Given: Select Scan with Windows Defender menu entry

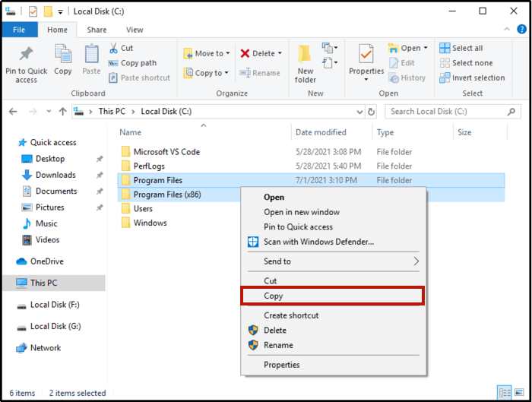Looking at the screenshot, I should click(318, 242).
